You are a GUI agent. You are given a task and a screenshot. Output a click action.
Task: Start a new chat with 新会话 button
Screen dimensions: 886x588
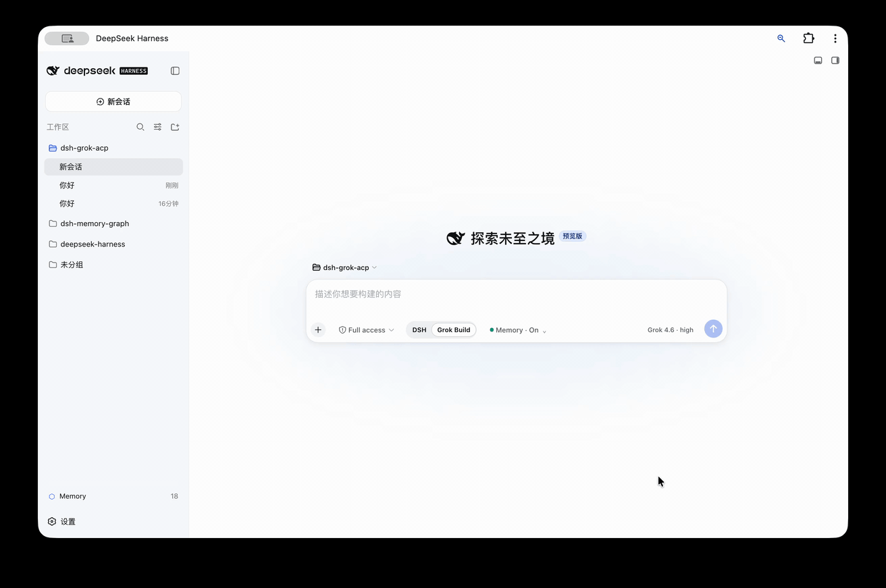tap(113, 101)
